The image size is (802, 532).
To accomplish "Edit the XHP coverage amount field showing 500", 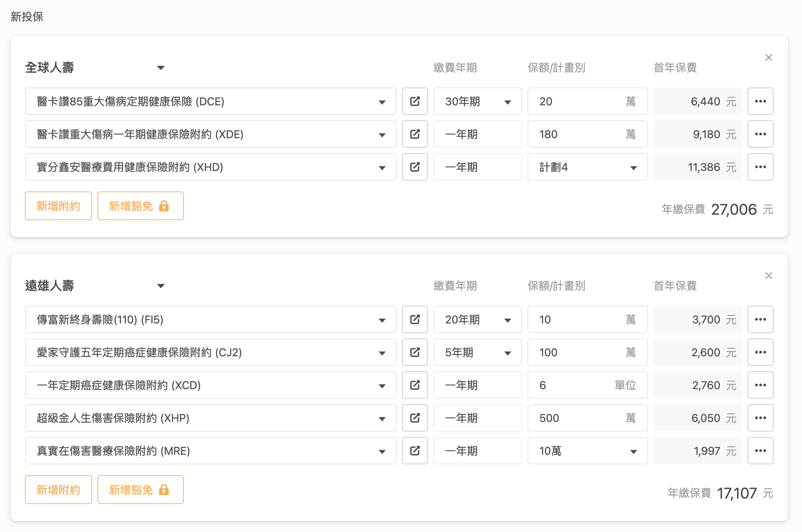I will [587, 418].
